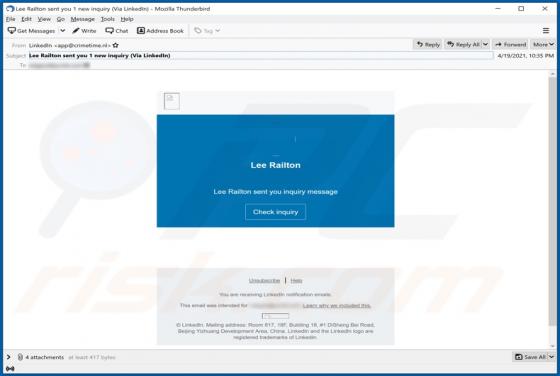Open the More actions dropdown
This screenshot has height=376, width=560.
point(543,44)
